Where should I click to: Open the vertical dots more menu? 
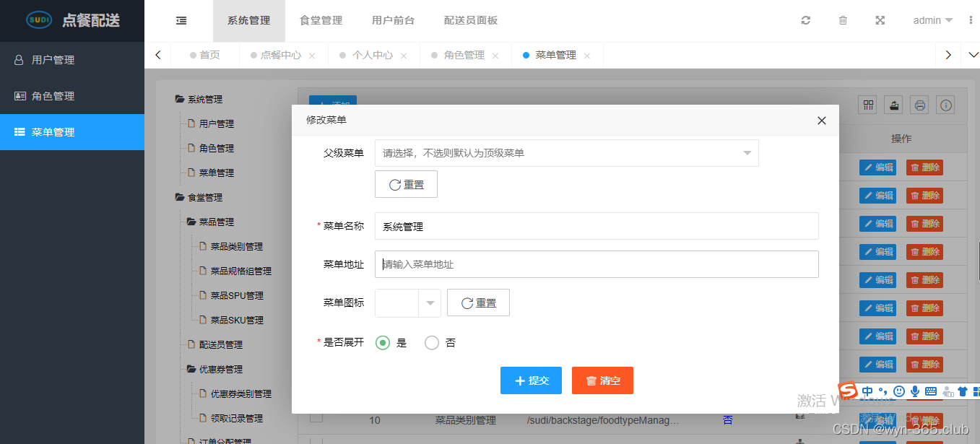click(x=971, y=20)
